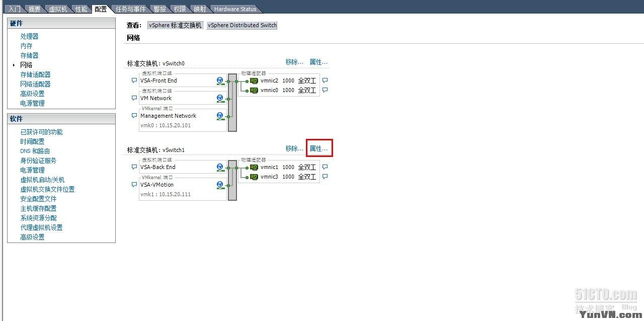
Task: Click the speech bubble icon beside VSA-Front End
Action: [x=134, y=81]
